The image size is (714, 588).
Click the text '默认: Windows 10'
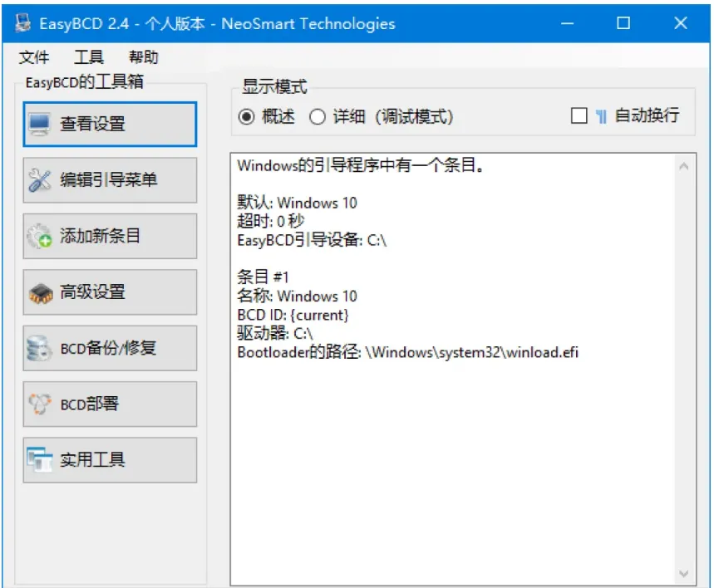297,203
